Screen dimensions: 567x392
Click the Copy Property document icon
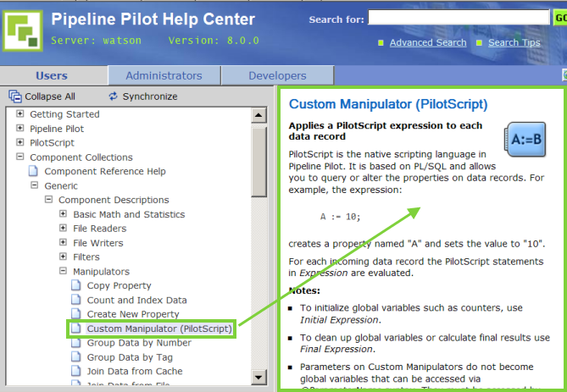(76, 286)
